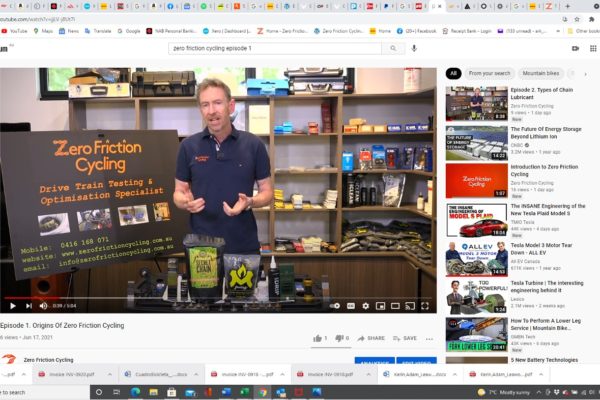Open Introduction to Zero Friction Cycling thumbnail
Viewport: 600px width, 400px height.
477,180
